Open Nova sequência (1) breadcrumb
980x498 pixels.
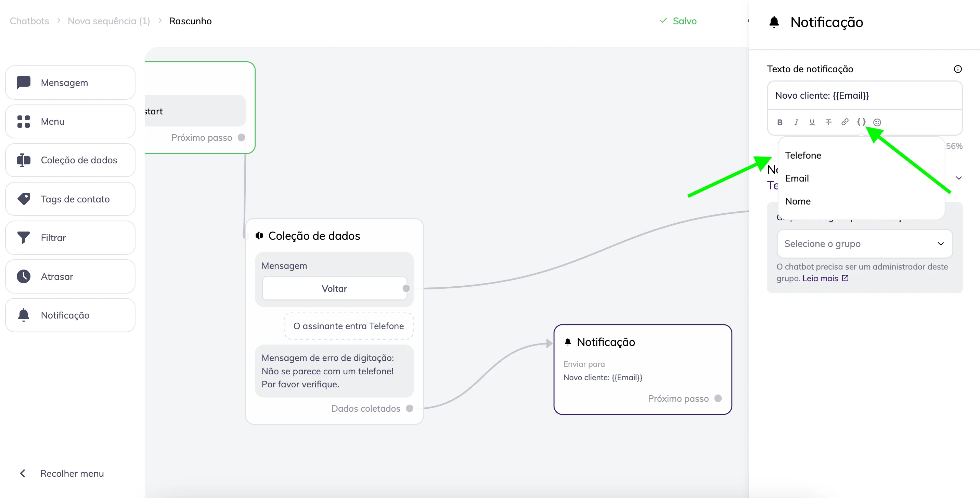(x=109, y=21)
